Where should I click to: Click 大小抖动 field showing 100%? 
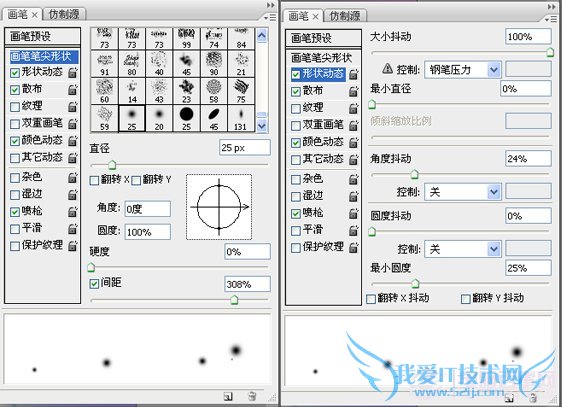[528, 37]
